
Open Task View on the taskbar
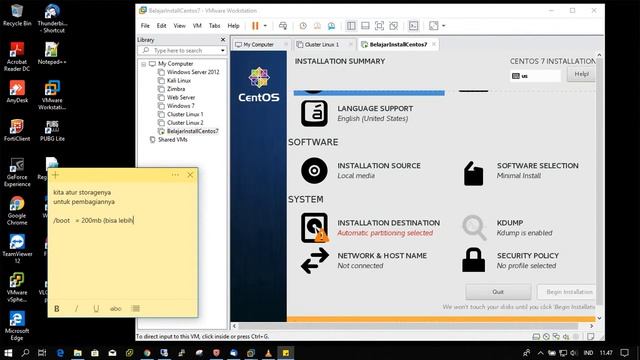(x=42, y=353)
